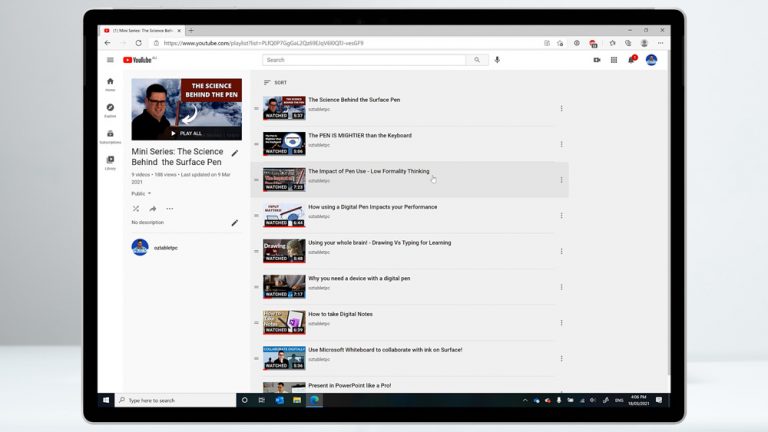Open Library in the sidebar
The image size is (768, 432).
(110, 162)
